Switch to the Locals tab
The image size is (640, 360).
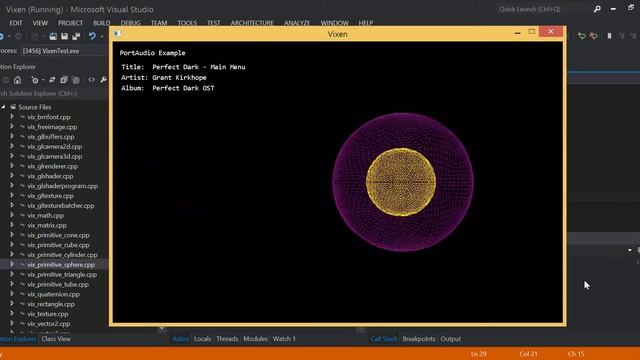[x=202, y=339]
